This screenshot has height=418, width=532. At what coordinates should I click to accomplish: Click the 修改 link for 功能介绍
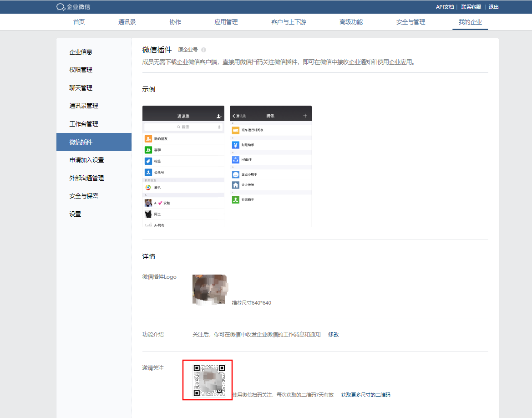tap(334, 335)
